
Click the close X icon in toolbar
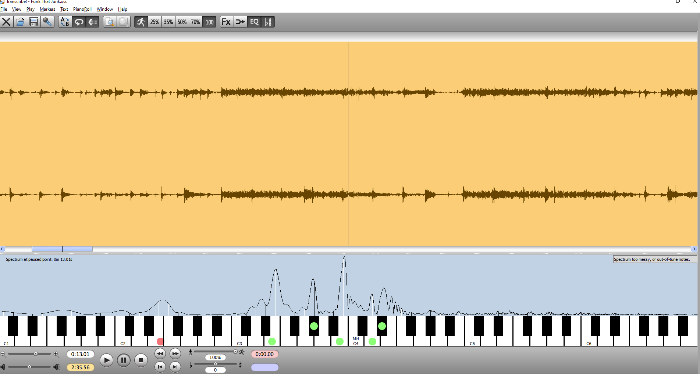(6, 22)
